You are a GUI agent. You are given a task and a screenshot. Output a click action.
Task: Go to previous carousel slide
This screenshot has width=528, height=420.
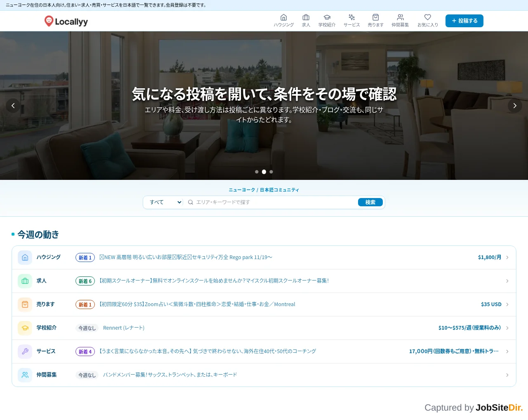pos(13,106)
